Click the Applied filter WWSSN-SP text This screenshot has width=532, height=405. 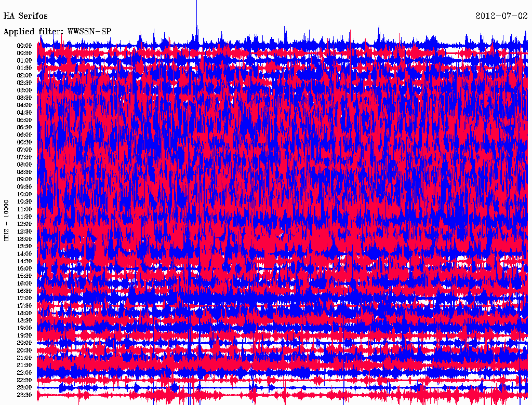coord(57,31)
